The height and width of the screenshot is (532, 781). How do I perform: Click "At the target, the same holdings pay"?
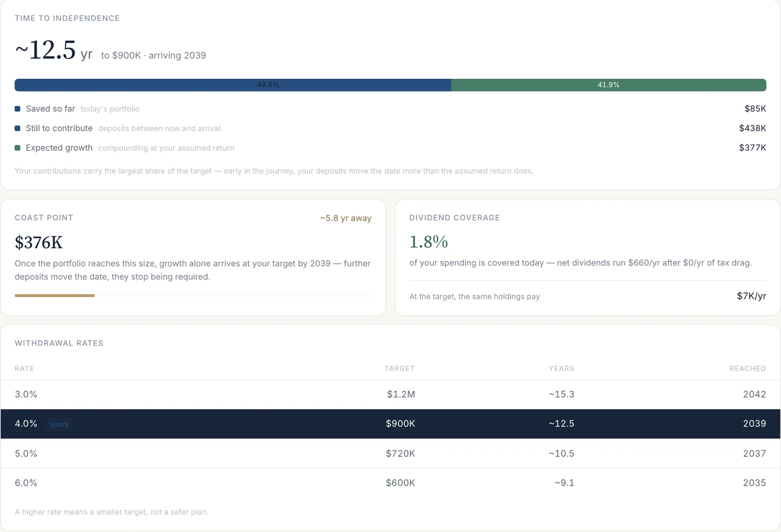click(x=475, y=297)
